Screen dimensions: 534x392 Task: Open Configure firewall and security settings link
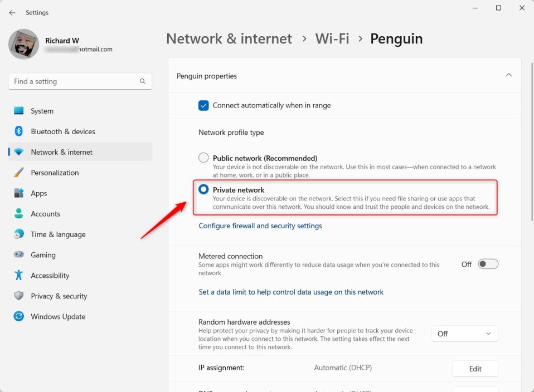[260, 226]
